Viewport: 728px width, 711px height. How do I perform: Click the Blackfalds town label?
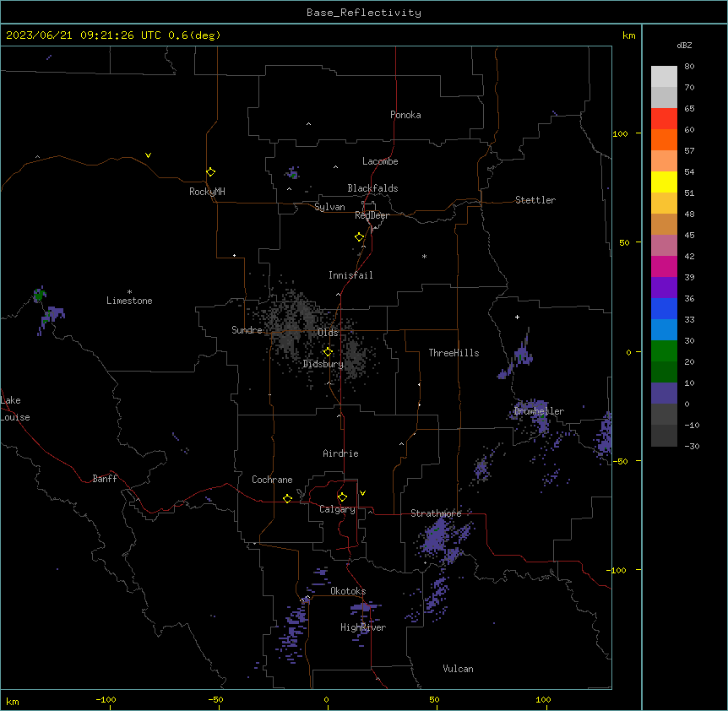click(372, 188)
